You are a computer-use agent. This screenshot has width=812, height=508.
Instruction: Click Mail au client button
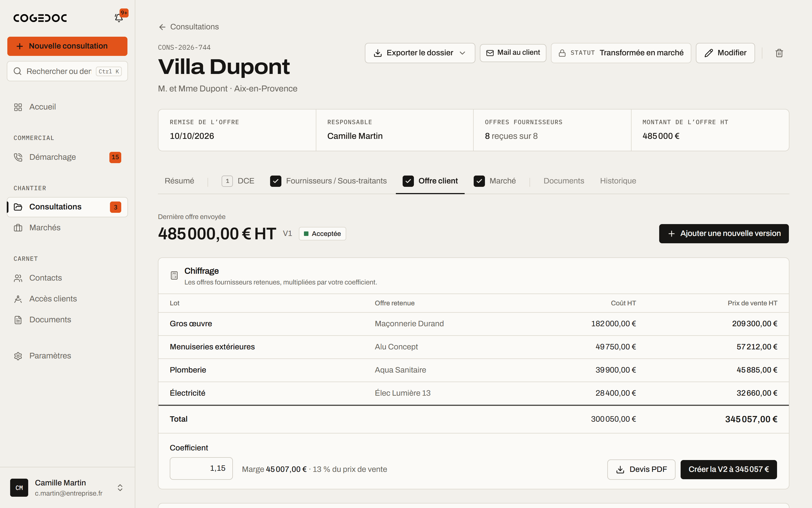click(x=513, y=53)
